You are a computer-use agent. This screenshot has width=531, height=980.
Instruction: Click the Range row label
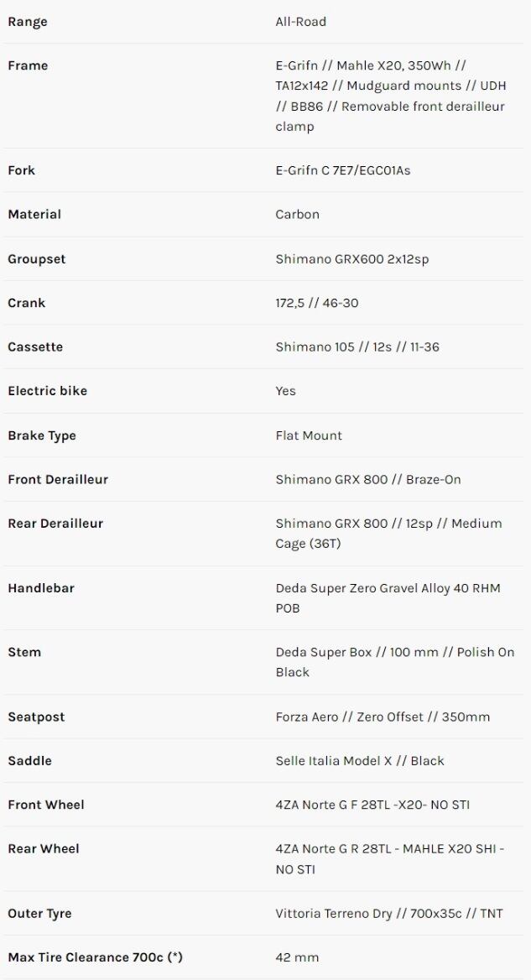coord(28,22)
